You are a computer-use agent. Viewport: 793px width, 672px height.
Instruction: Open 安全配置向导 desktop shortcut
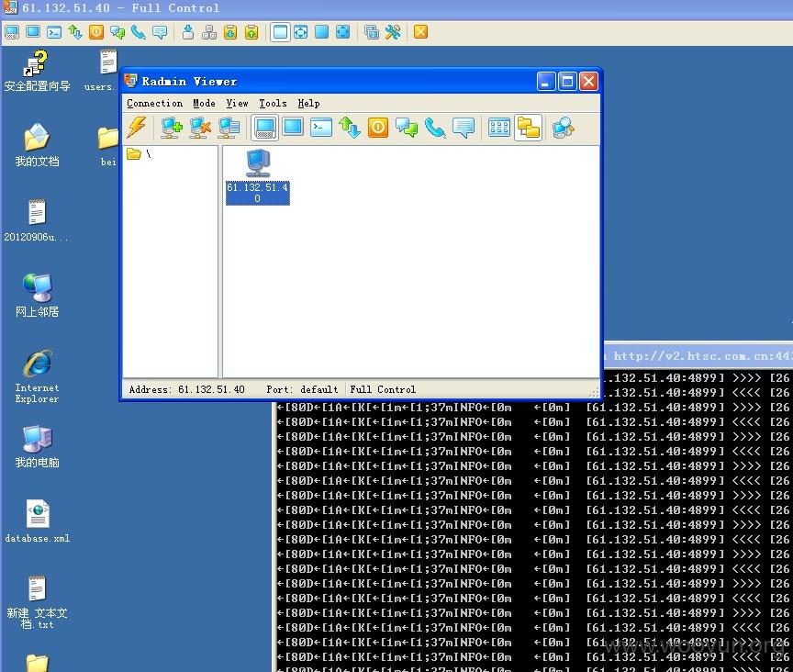[37, 71]
